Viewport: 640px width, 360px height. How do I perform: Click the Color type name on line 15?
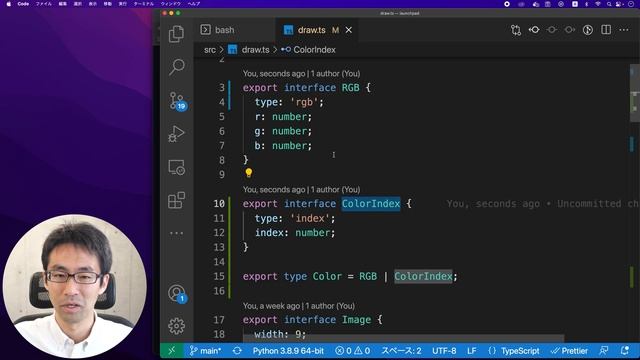coord(327,276)
